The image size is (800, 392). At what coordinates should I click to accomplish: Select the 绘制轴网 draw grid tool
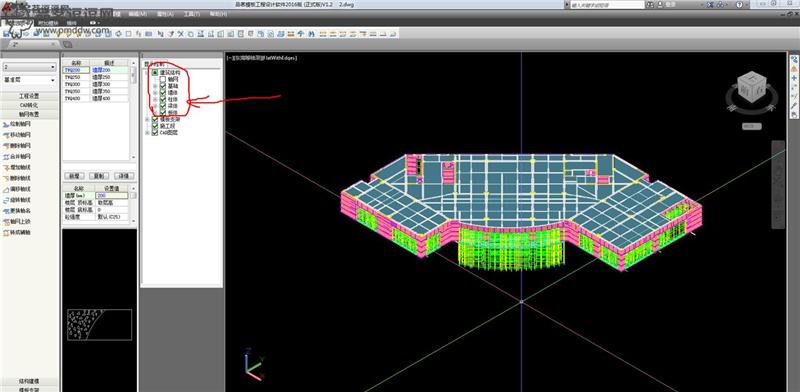[x=17, y=124]
